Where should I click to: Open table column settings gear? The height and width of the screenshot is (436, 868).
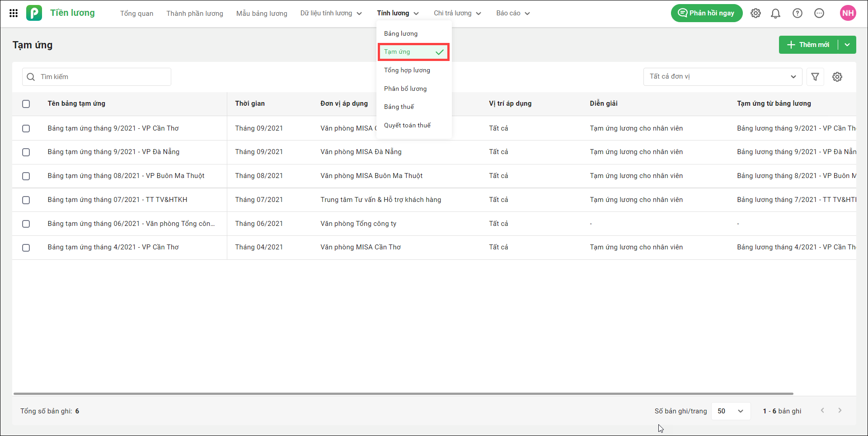837,77
